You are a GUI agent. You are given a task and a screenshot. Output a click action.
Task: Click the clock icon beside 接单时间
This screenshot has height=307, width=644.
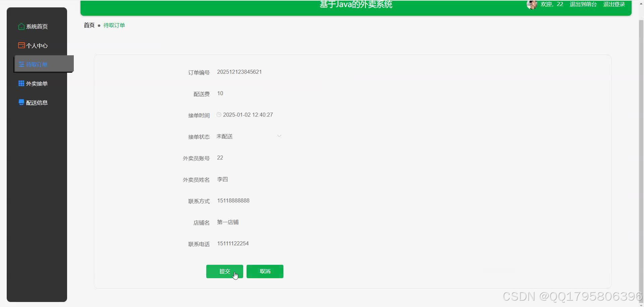[218, 114]
